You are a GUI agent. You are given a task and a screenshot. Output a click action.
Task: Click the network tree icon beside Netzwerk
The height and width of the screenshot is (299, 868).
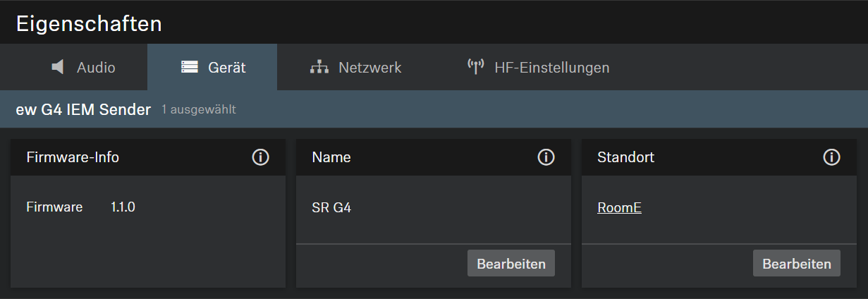pos(319,68)
